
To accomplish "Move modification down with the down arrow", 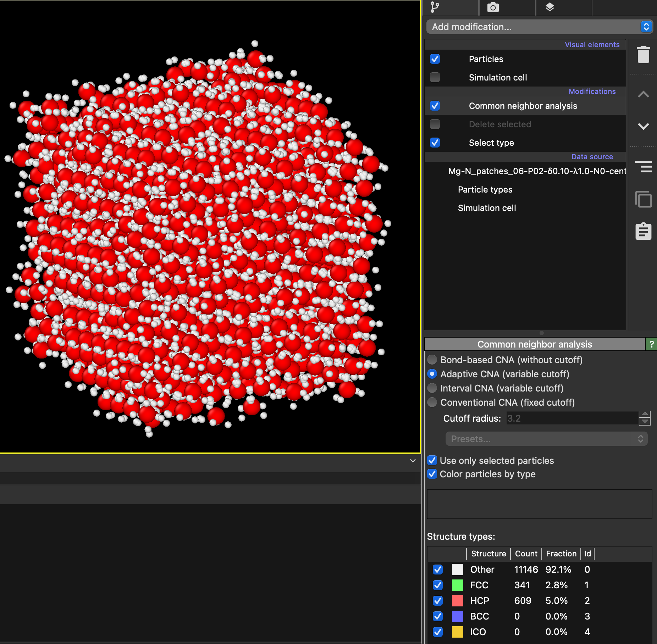I will click(643, 126).
